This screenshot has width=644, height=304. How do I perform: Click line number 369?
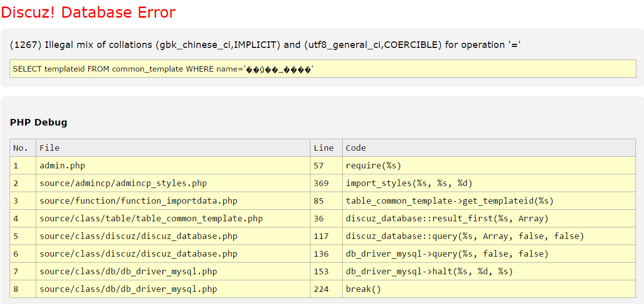(326, 183)
